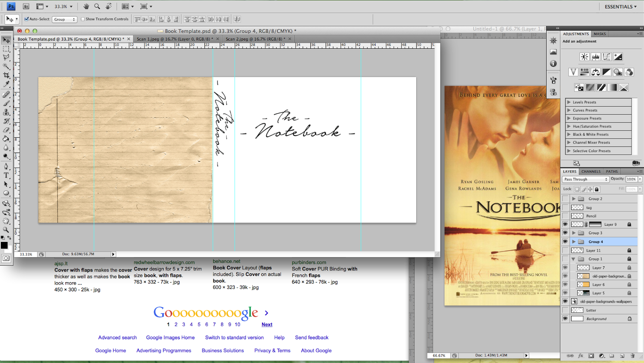Viewport: 644px width, 363px height.
Task: Show the Pencil layer visibility
Action: coord(565,216)
